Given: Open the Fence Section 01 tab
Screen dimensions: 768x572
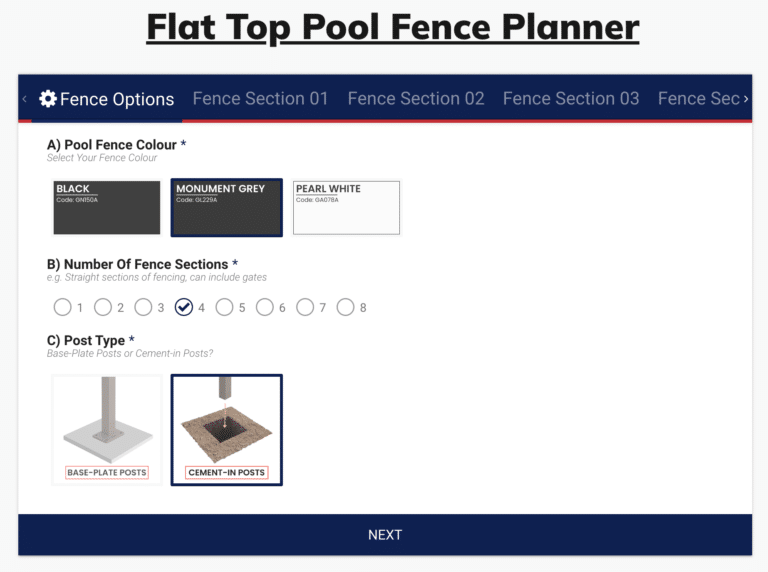Looking at the screenshot, I should [x=260, y=99].
